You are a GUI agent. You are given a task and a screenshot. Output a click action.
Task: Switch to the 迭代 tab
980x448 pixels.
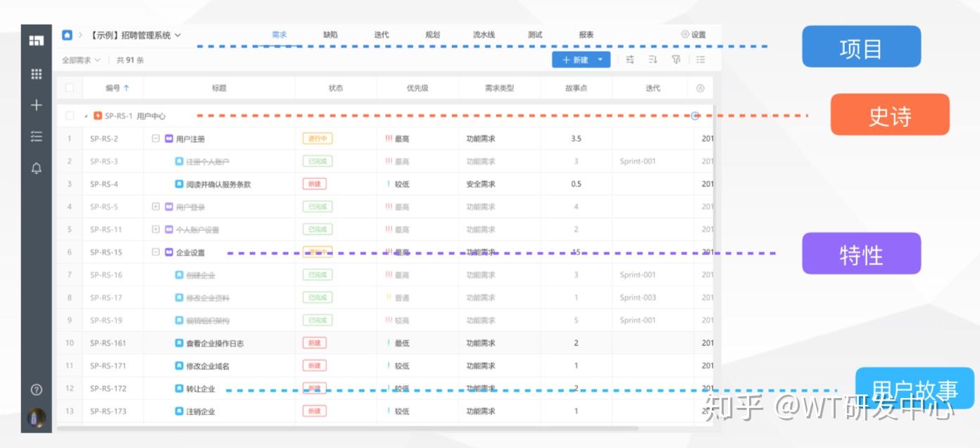click(x=382, y=35)
